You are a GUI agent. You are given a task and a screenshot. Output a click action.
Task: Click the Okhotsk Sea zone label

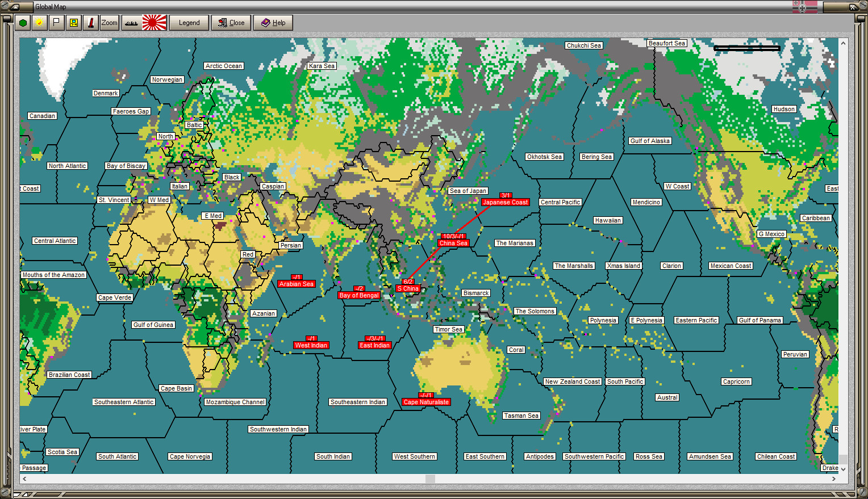point(544,157)
